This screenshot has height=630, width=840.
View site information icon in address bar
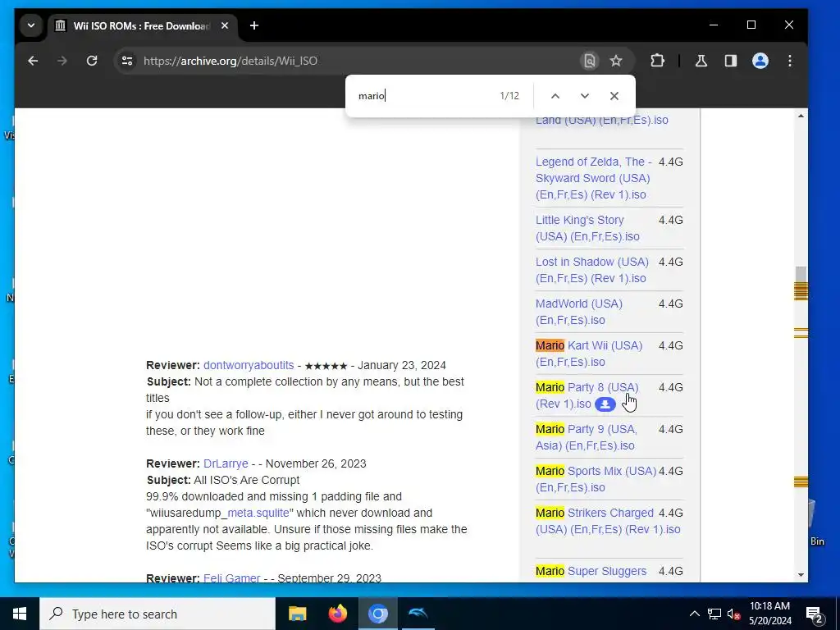pyautogui.click(x=127, y=61)
